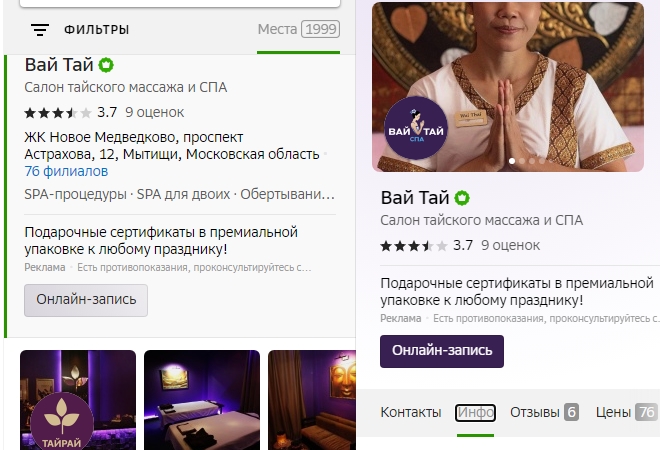Select second photo carousel dot
This screenshot has width=660, height=450.
pyautogui.click(x=522, y=161)
